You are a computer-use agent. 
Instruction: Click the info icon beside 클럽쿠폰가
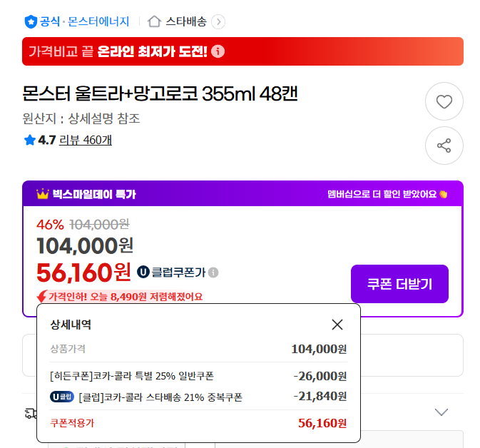(213, 273)
